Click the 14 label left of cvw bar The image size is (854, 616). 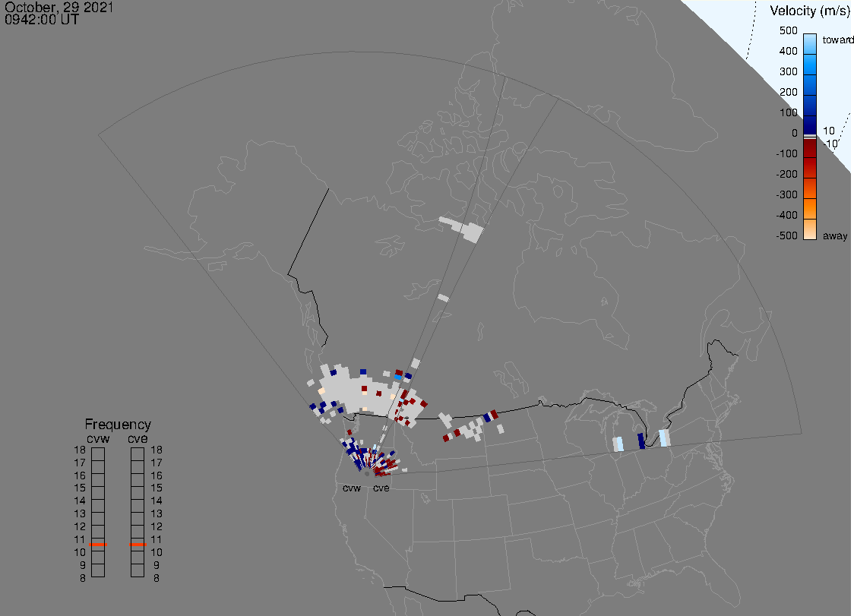point(80,501)
